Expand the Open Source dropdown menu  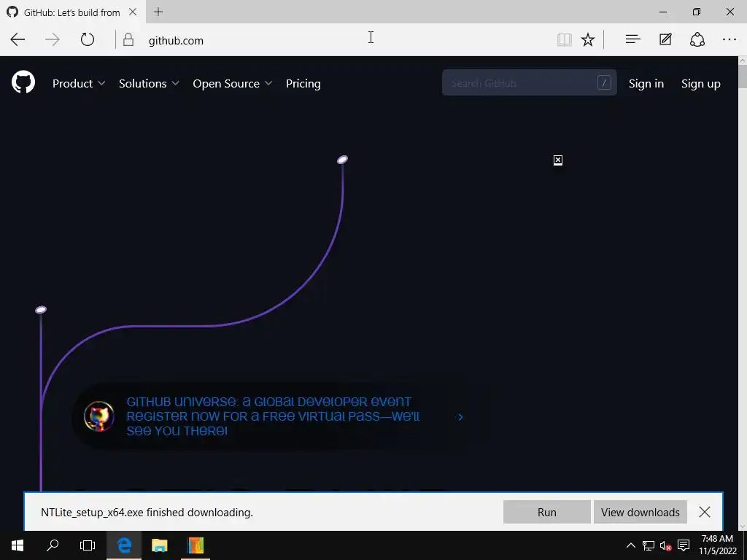(233, 83)
